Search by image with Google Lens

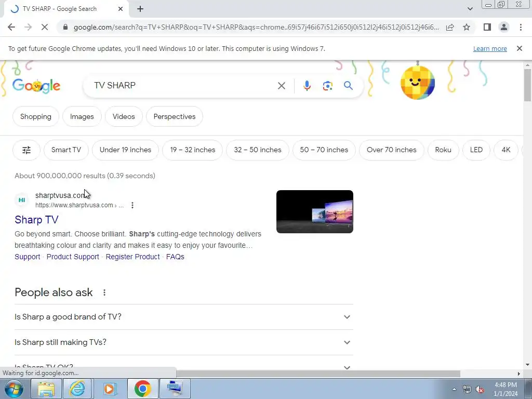[327, 86]
